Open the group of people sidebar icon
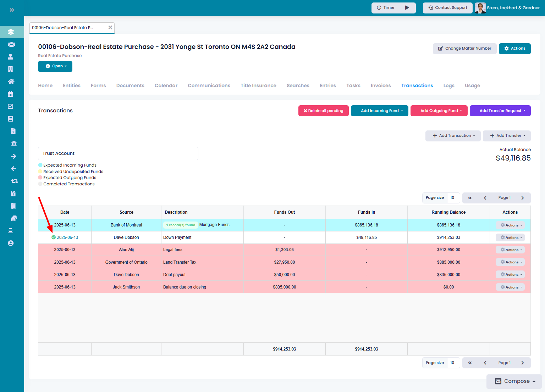 coord(11,44)
